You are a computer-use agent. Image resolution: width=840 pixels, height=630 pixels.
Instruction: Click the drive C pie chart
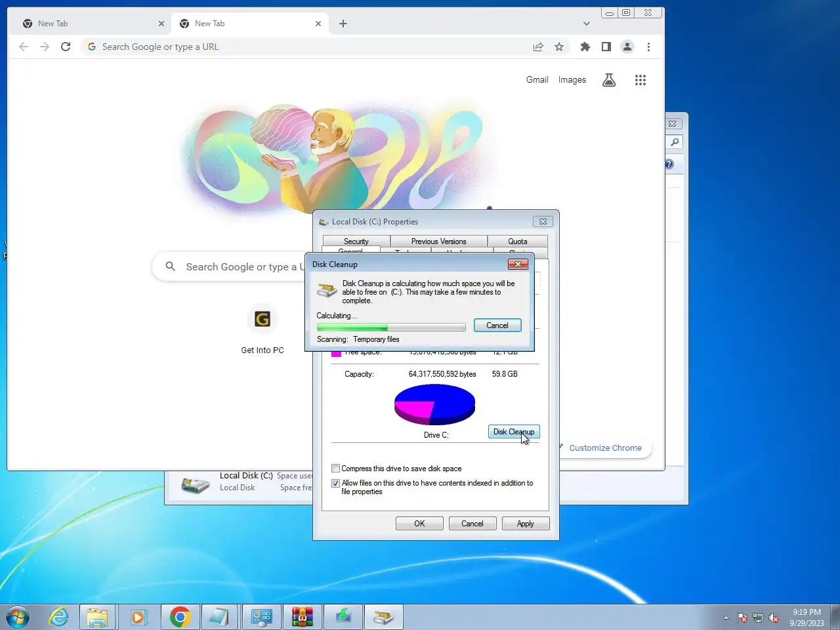click(x=434, y=404)
